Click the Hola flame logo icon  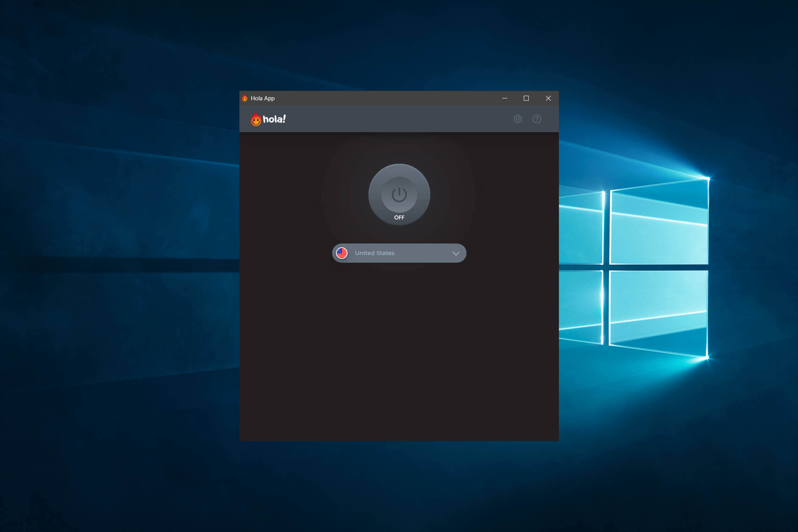254,119
